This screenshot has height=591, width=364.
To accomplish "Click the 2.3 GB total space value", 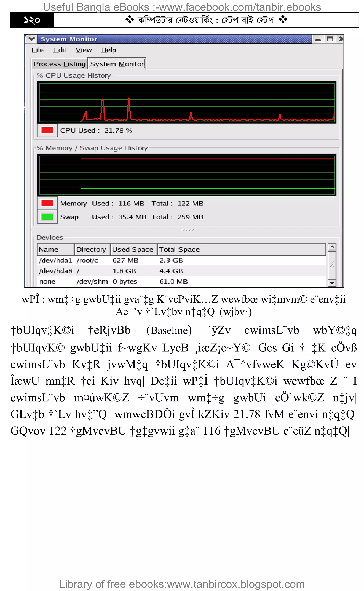I will coord(171,260).
